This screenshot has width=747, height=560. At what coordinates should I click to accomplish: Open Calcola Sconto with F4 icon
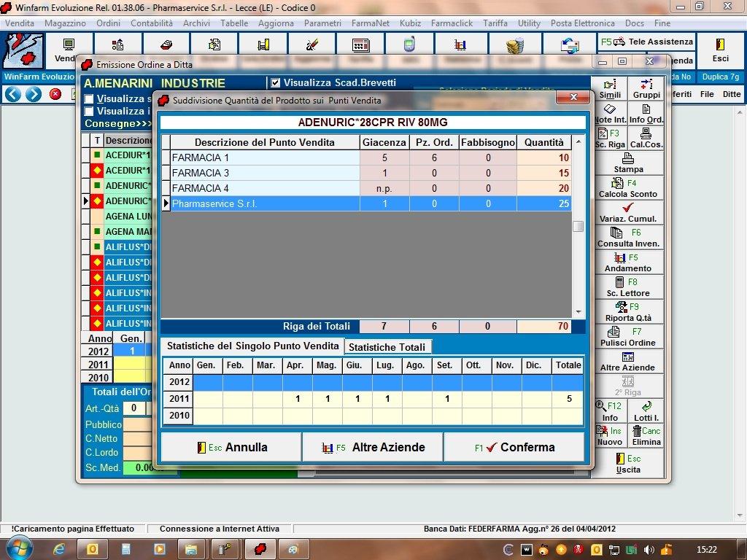(x=628, y=187)
